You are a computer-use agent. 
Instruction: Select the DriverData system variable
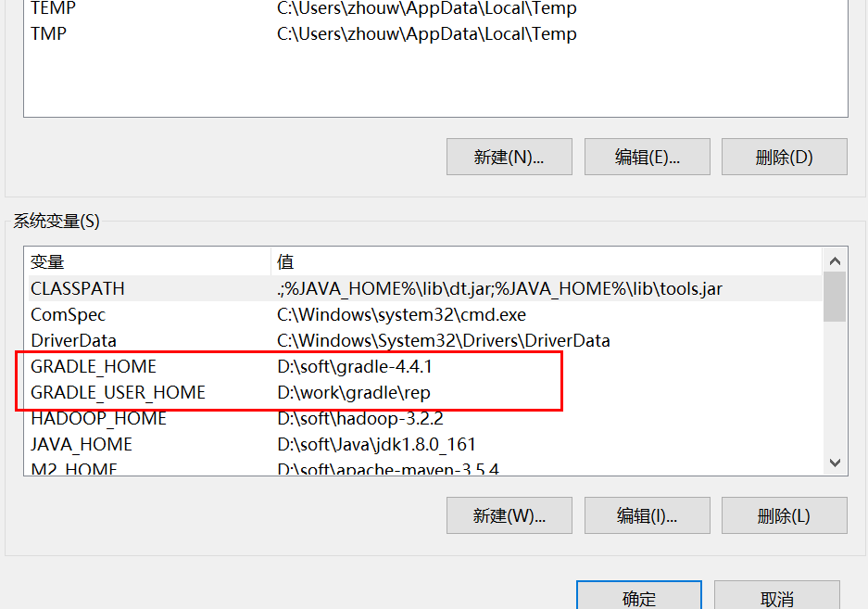coord(425,340)
